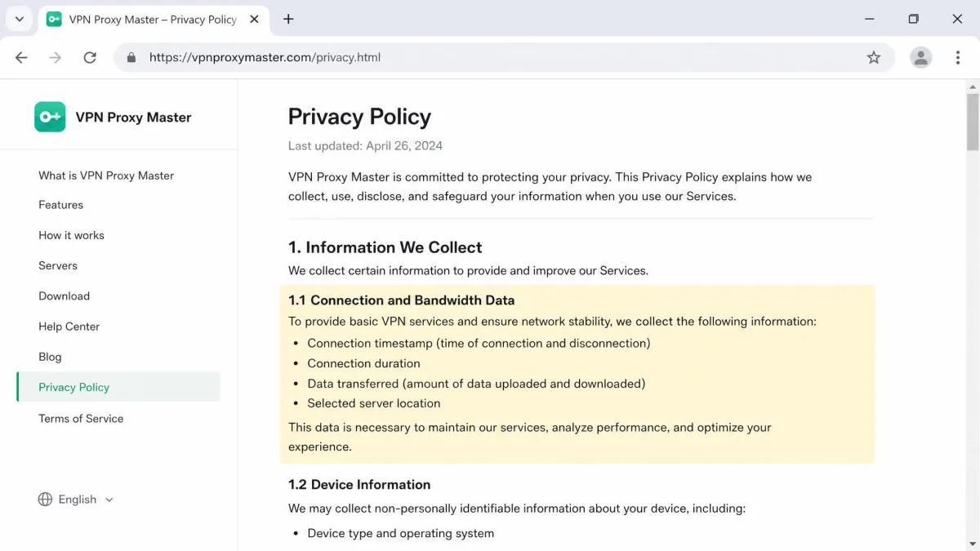Screen dimensions: 980x551
Task: Select the VPN Proxy Master – Privacy Policy tab
Action: pyautogui.click(x=155, y=19)
